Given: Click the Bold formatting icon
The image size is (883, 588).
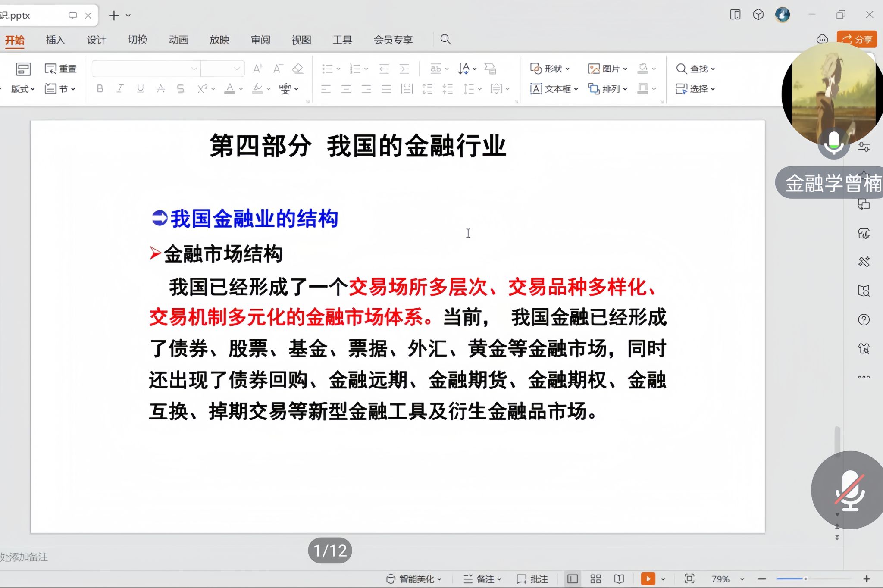Looking at the screenshot, I should click(100, 89).
